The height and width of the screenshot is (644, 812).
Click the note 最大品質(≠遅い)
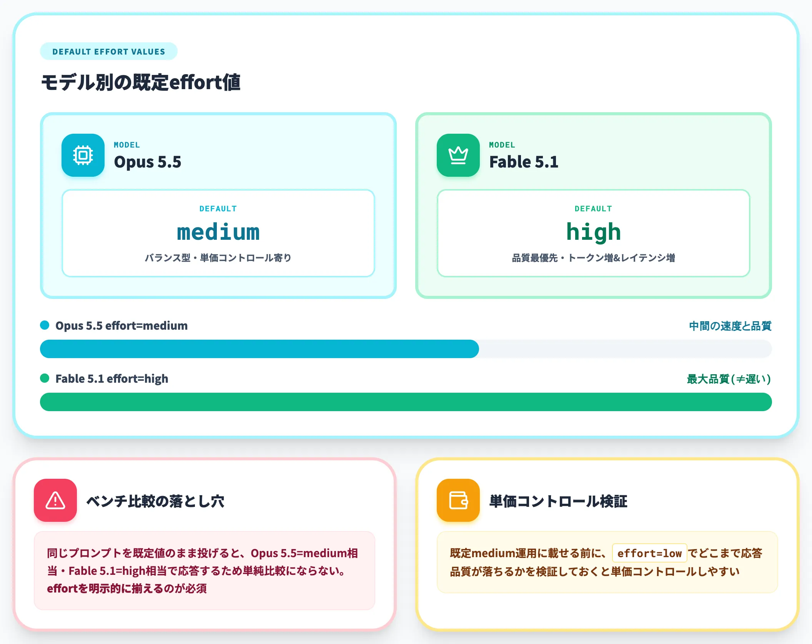[x=729, y=379]
